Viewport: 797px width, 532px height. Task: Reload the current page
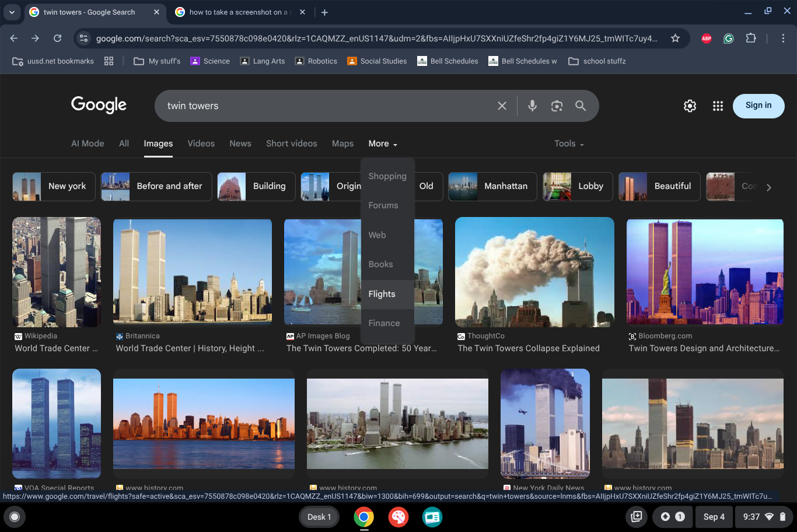[x=57, y=38]
